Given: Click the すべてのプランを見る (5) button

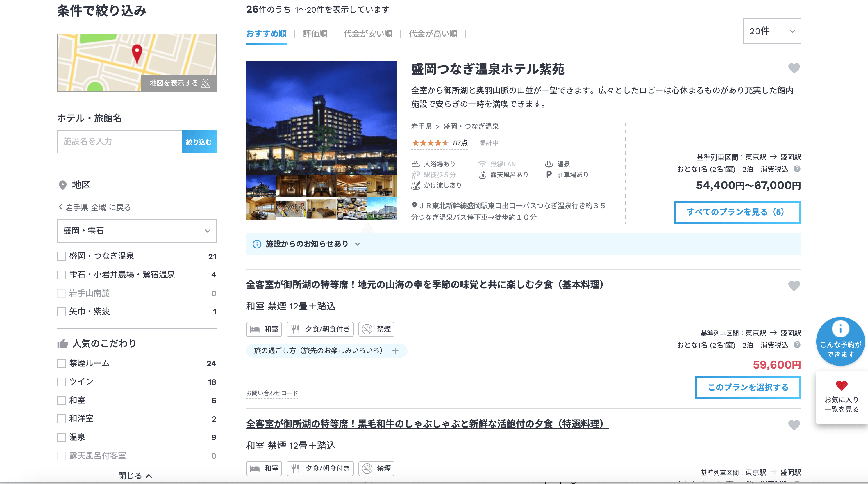Looking at the screenshot, I should [737, 212].
